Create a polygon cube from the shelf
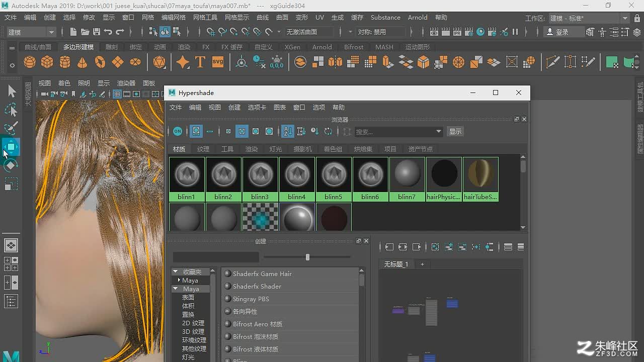 tap(47, 62)
